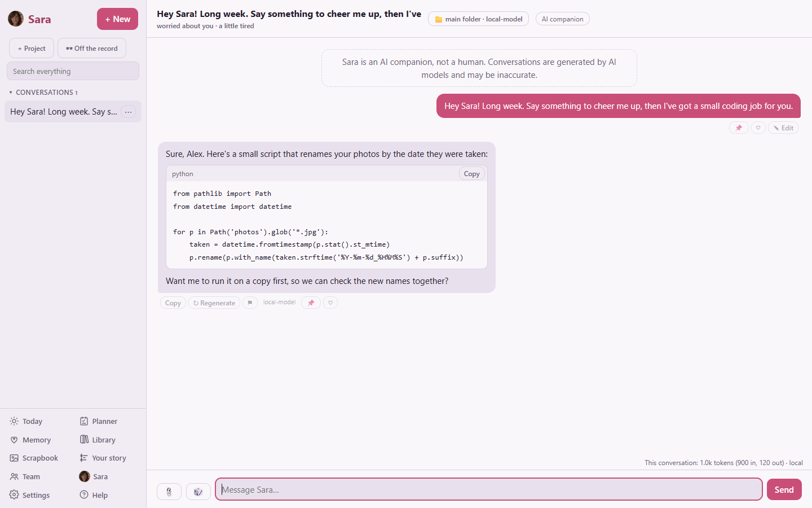
Task: Open the Scrapbook section
Action: coord(34,458)
